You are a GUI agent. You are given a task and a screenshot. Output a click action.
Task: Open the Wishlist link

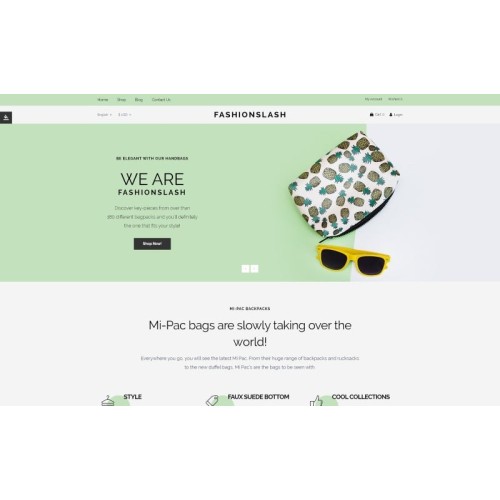pyautogui.click(x=395, y=99)
